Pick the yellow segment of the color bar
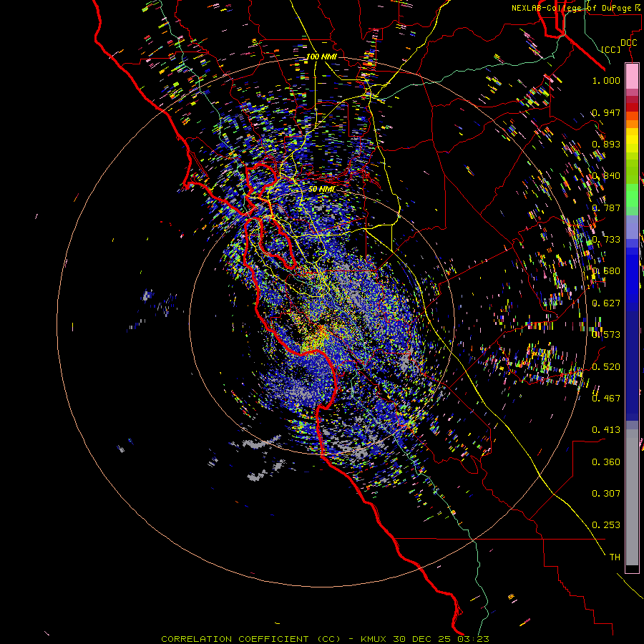Image resolution: width=644 pixels, height=644 pixels. pos(632,140)
